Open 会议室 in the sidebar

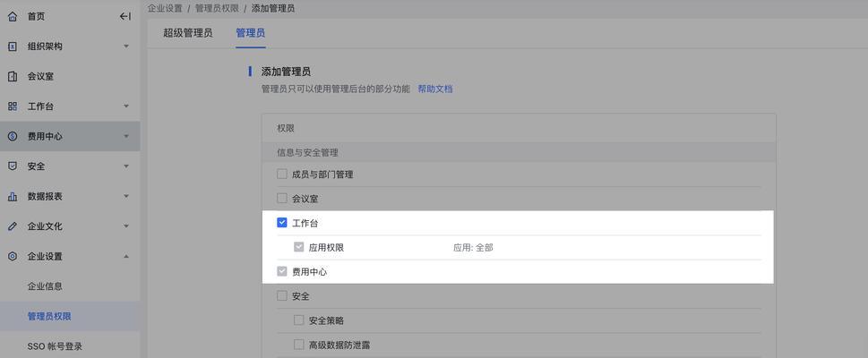pos(40,76)
